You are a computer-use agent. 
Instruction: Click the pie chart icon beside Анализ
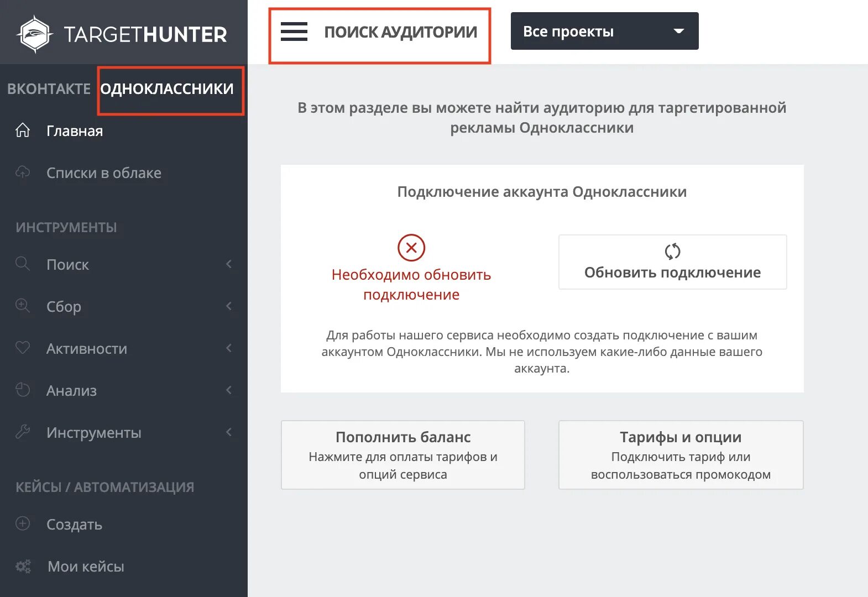23,390
